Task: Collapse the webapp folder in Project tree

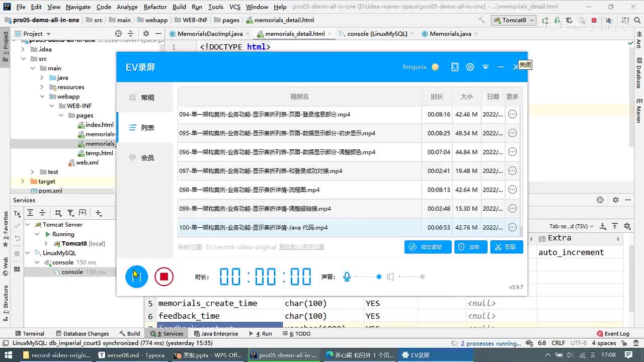Action: pyautogui.click(x=42, y=97)
